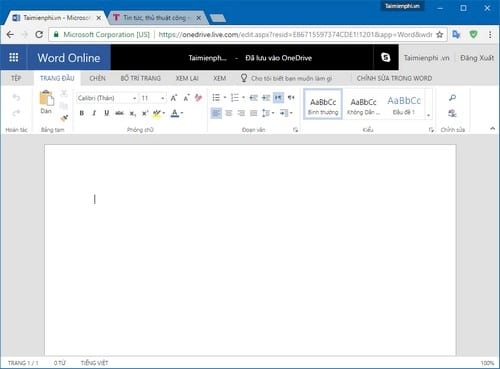Open Skype chat icon in header
Screen dimensions: 500x369
[386, 58]
